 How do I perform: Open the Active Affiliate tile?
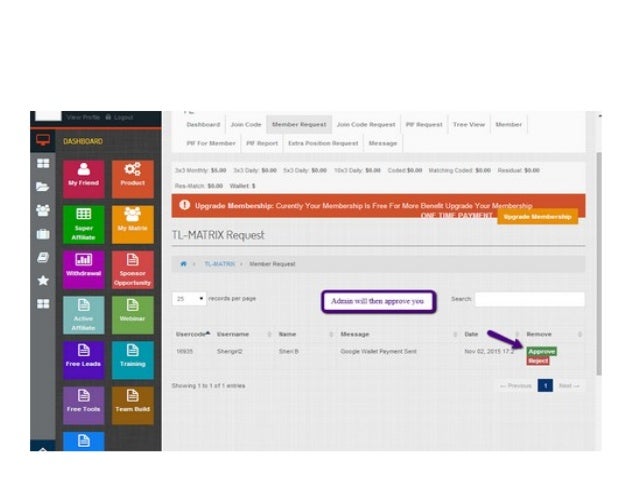tap(84, 315)
